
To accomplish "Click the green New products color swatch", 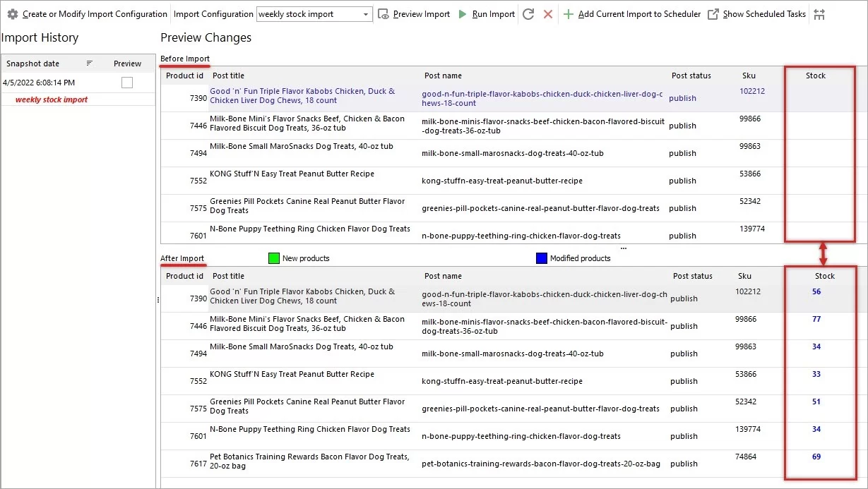I will 273,258.
